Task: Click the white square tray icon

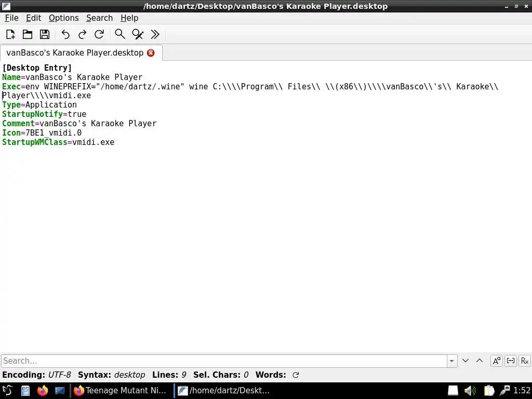Action: pos(453,391)
